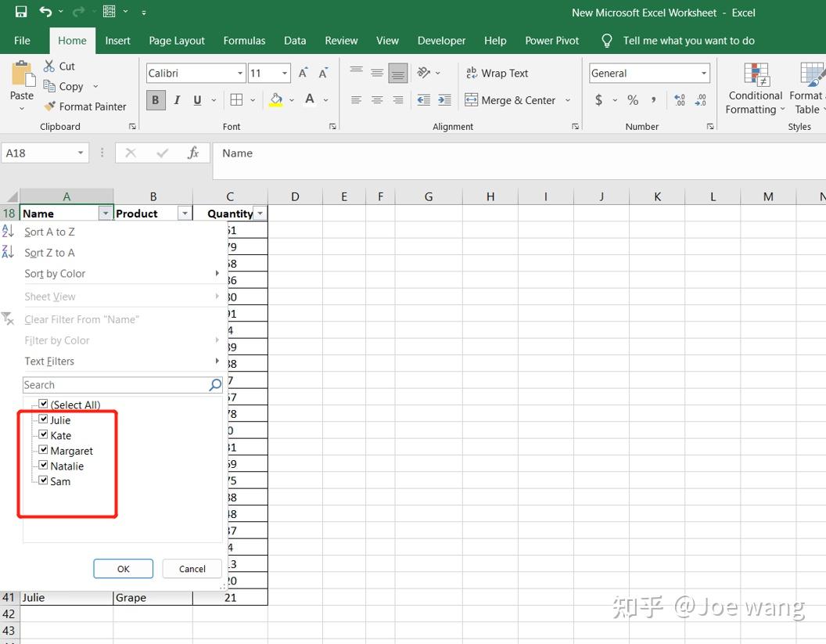Open the Calibri font name dropdown

(240, 74)
